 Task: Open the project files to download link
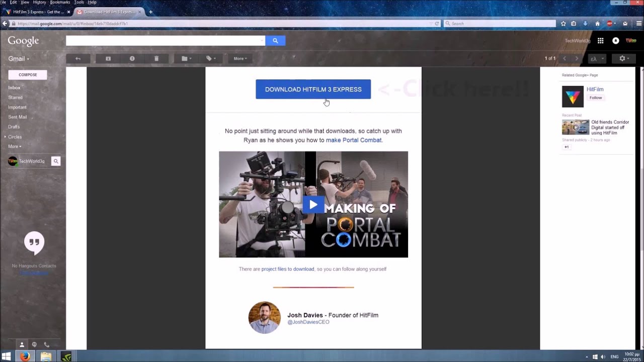pyautogui.click(x=288, y=269)
